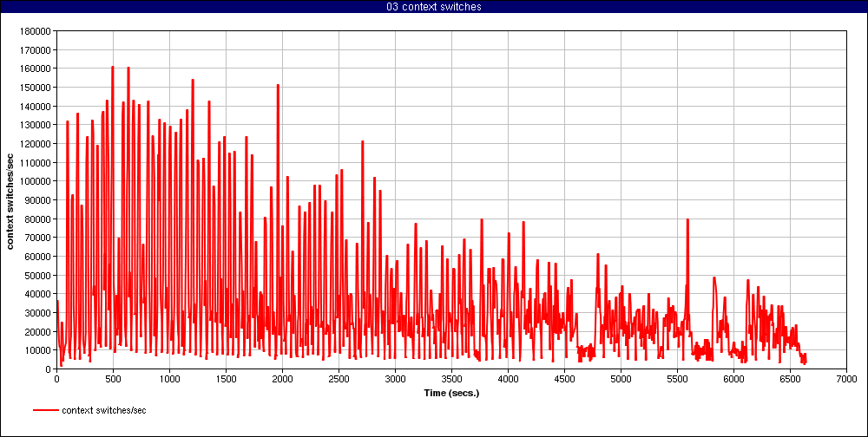The width and height of the screenshot is (868, 437).
Task: Click the 6000 tick on the time axis
Action: coord(733,379)
